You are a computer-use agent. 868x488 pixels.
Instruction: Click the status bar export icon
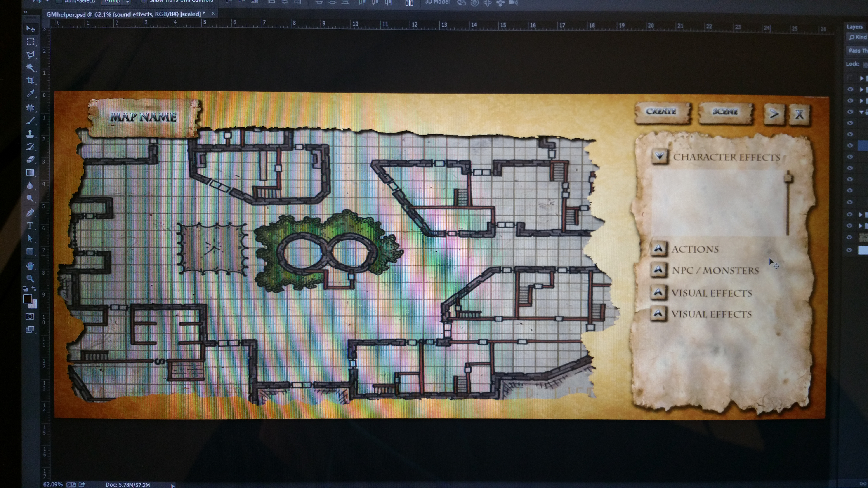(x=82, y=484)
